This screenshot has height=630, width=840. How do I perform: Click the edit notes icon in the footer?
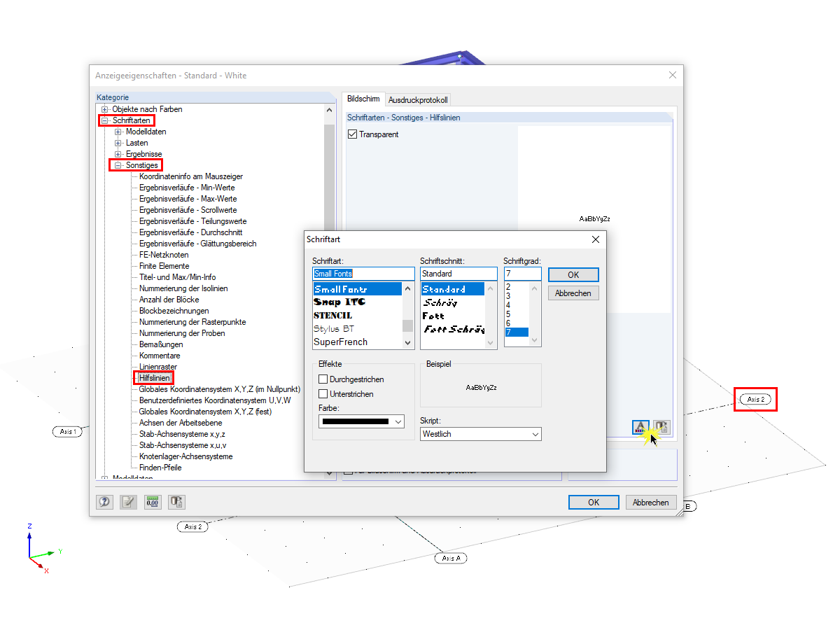pos(129,502)
